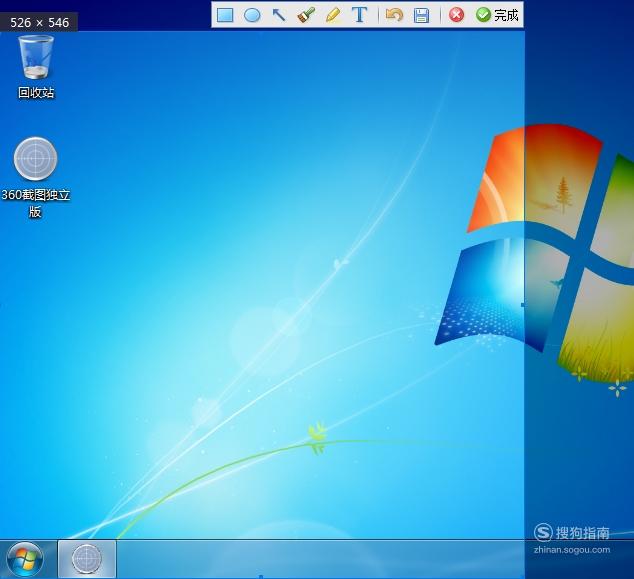This screenshot has height=579, width=634.
Task: Undo the last annotation
Action: point(394,15)
